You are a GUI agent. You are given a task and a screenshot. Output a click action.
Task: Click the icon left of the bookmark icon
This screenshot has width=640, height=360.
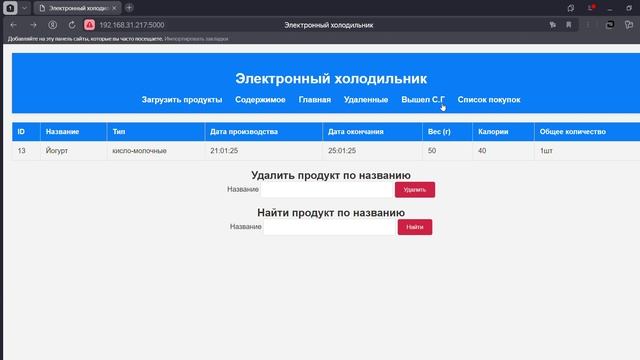[x=553, y=25]
